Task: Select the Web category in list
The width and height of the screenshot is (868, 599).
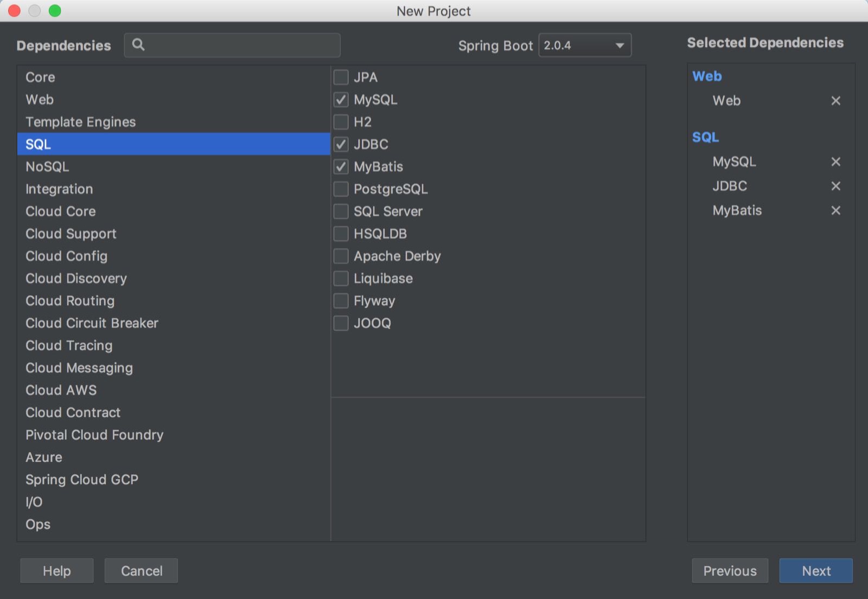Action: 174,99
